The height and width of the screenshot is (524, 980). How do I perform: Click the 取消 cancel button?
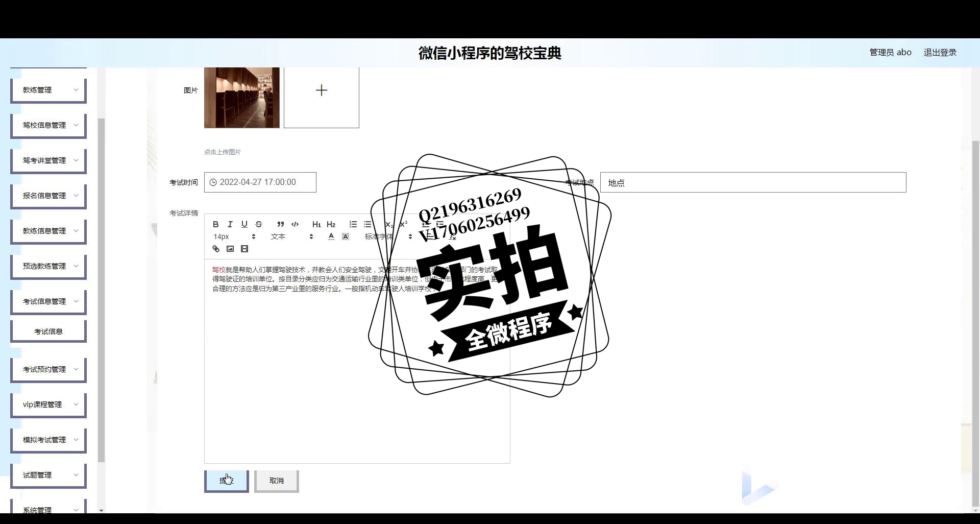pos(277,481)
